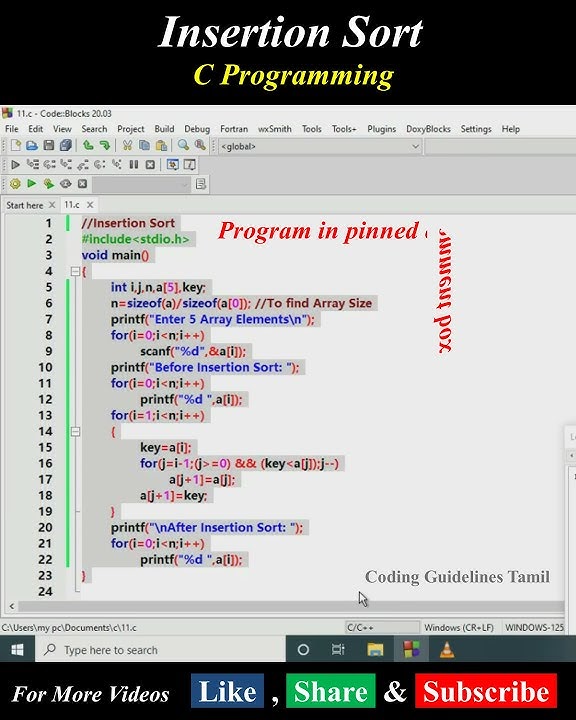
Task: Open the Search menu
Action: (x=94, y=129)
